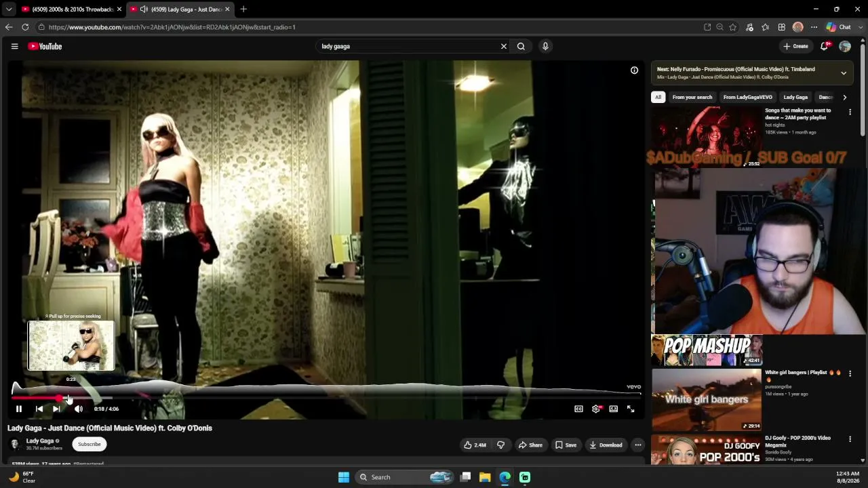Image resolution: width=868 pixels, height=488 pixels.
Task: Open YouTube notifications bell
Action: tap(825, 46)
